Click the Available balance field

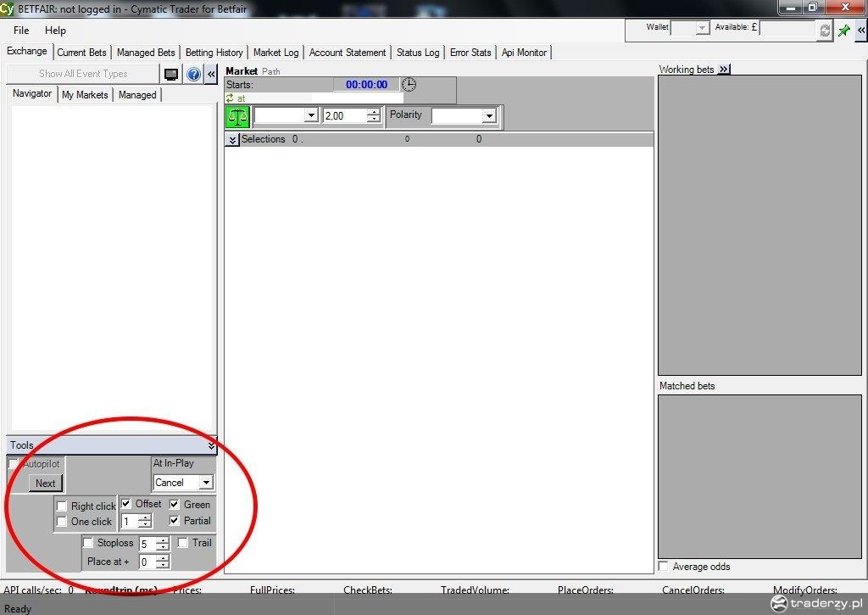pos(787,28)
